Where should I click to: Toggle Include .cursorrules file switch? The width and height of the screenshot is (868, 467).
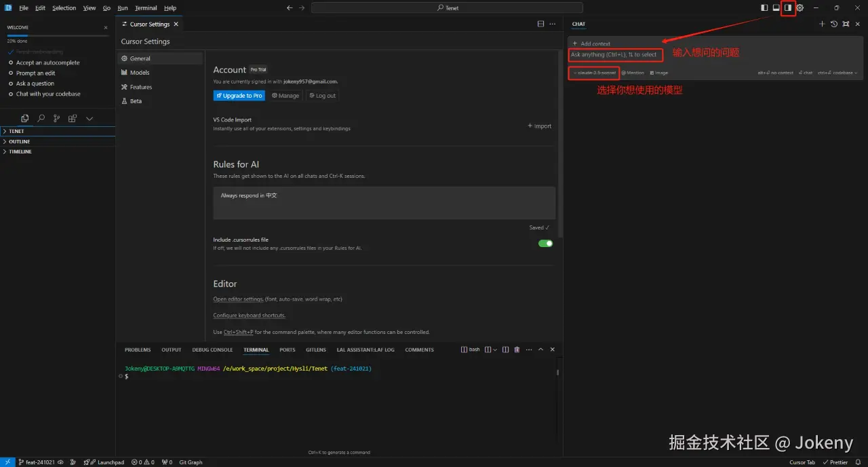click(545, 243)
